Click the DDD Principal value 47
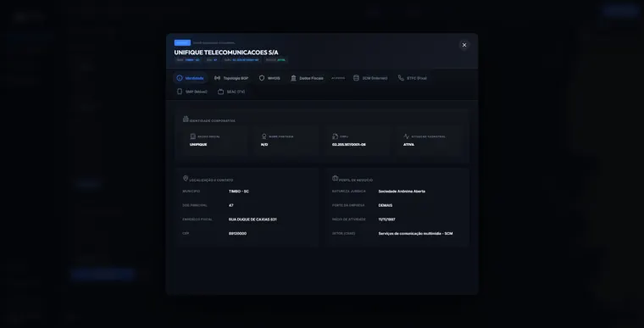This screenshot has height=328, width=644. point(230,205)
